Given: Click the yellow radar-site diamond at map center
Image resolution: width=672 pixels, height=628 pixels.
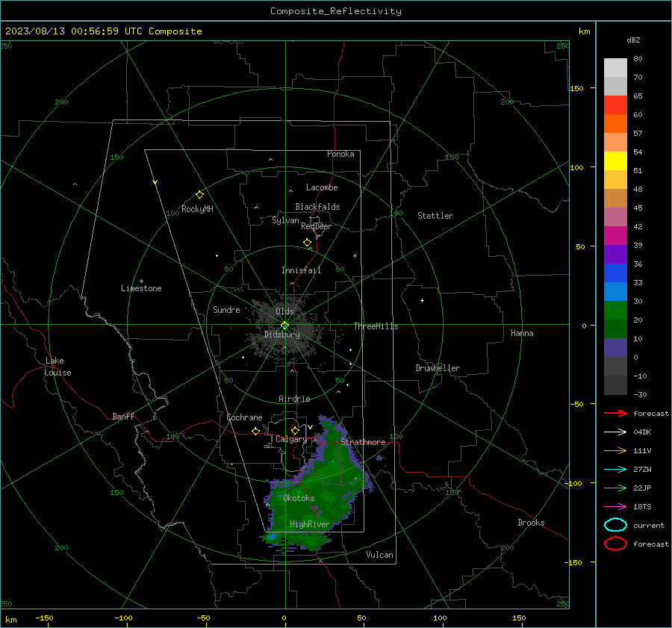Looking at the screenshot, I should [285, 326].
